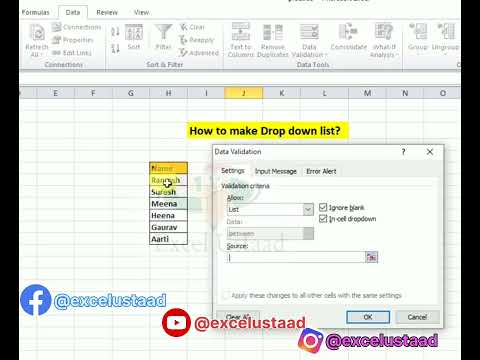
Task: Open Connections in the ribbon
Action: (76, 27)
